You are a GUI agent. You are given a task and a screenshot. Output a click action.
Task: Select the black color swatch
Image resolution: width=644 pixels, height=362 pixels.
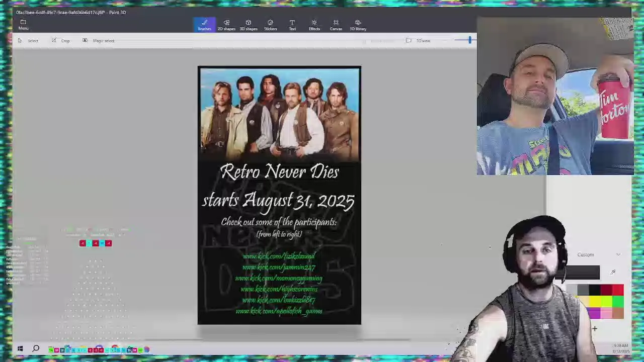595,290
